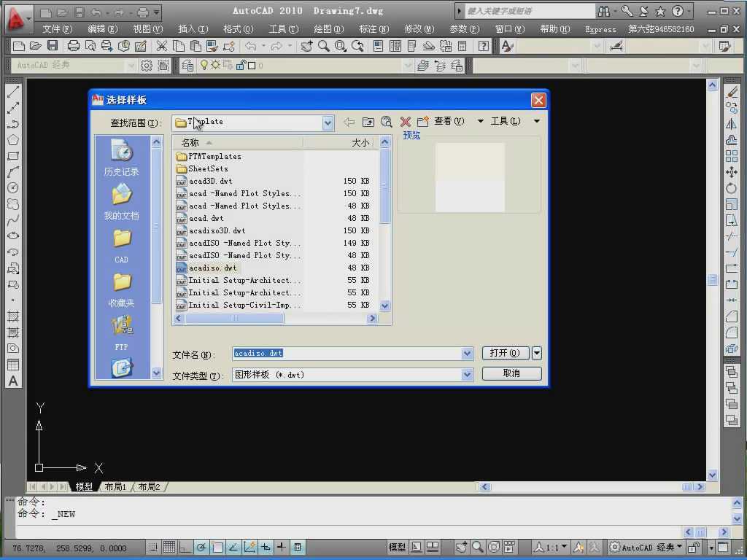
Task: Open the Draw menu
Action: (x=329, y=29)
